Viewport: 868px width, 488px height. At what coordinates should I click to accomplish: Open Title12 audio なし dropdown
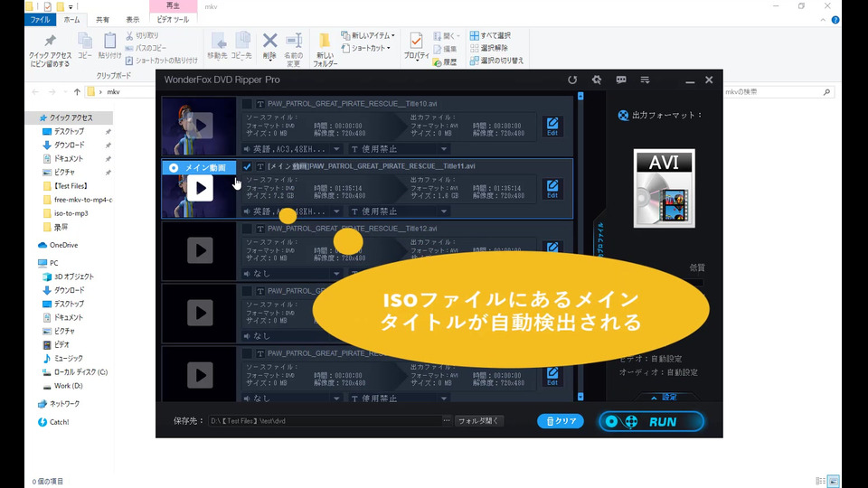coord(336,274)
